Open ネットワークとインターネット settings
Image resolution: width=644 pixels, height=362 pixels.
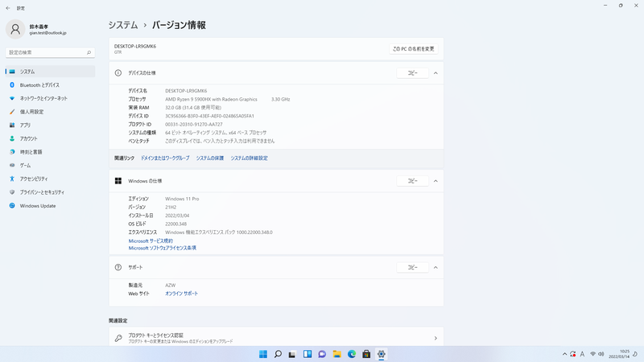point(50,98)
